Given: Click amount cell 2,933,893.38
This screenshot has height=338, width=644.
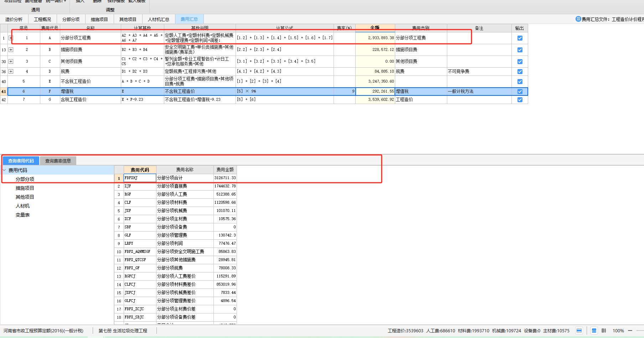Looking at the screenshot, I should (x=375, y=38).
